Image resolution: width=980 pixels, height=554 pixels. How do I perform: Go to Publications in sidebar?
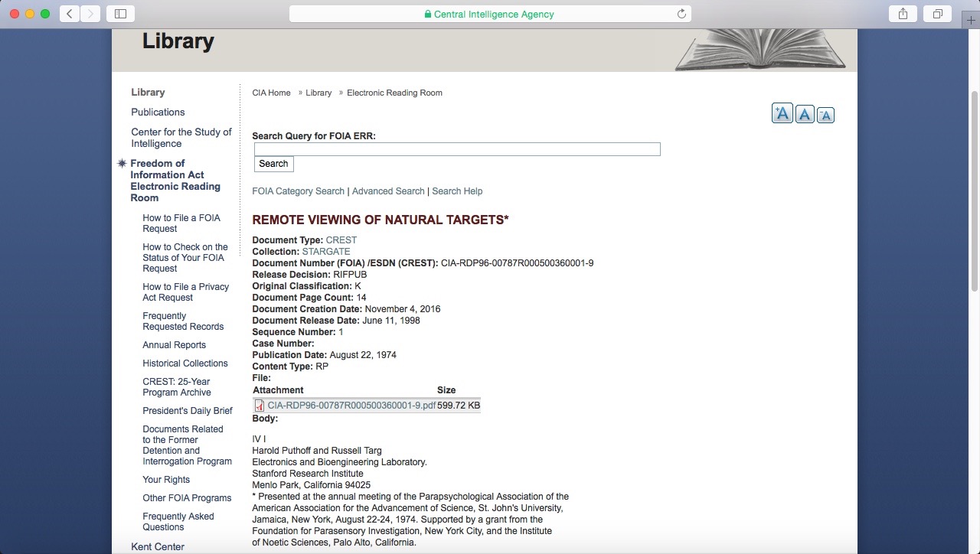click(158, 112)
